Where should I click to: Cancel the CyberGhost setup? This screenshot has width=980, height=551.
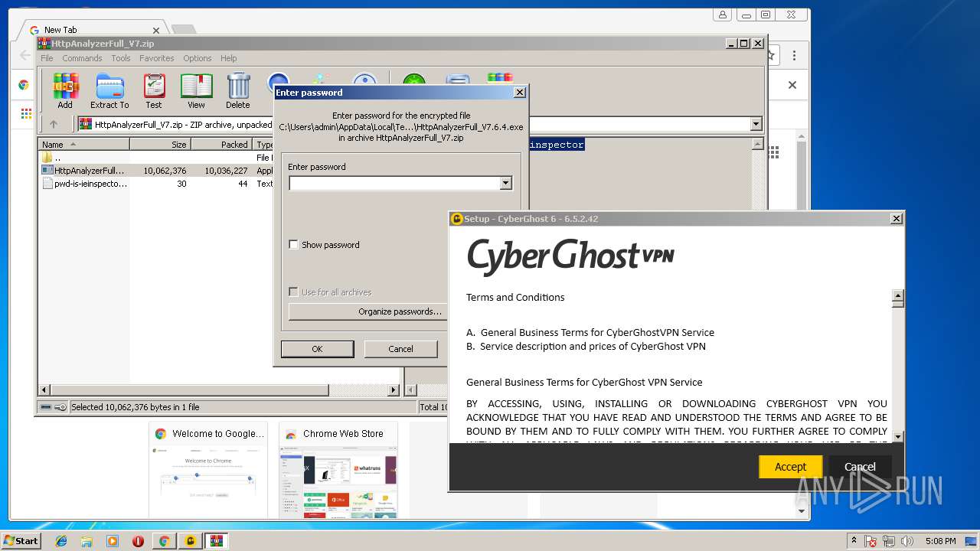pos(860,467)
